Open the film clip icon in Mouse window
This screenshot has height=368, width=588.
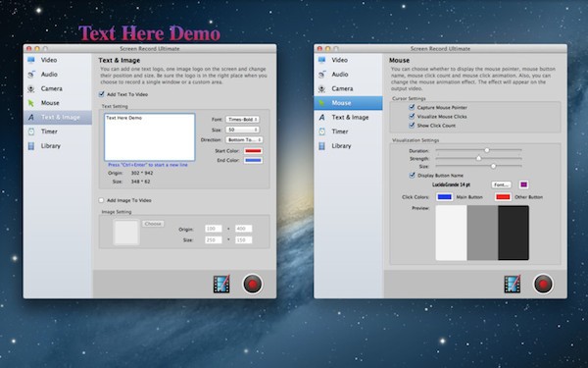(512, 284)
